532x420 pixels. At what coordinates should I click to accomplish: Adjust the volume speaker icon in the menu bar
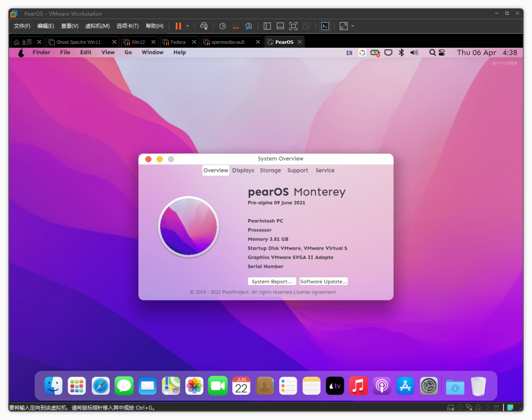(414, 53)
